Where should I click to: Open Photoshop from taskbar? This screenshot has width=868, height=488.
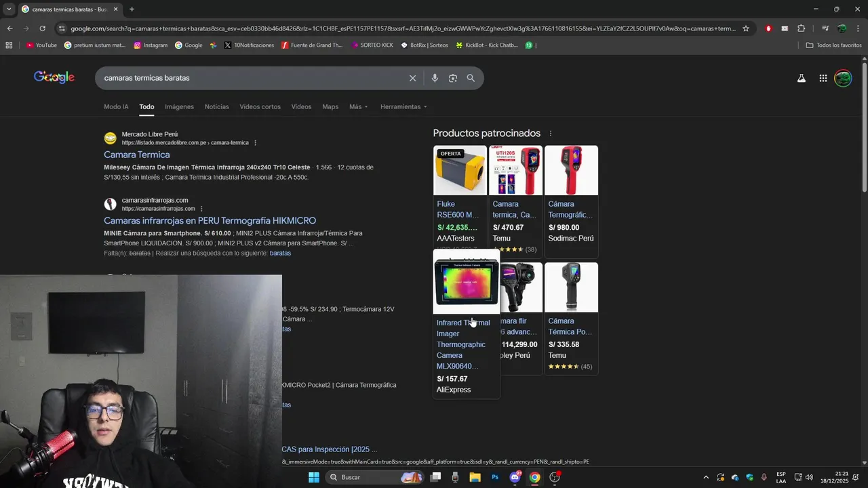495,477
